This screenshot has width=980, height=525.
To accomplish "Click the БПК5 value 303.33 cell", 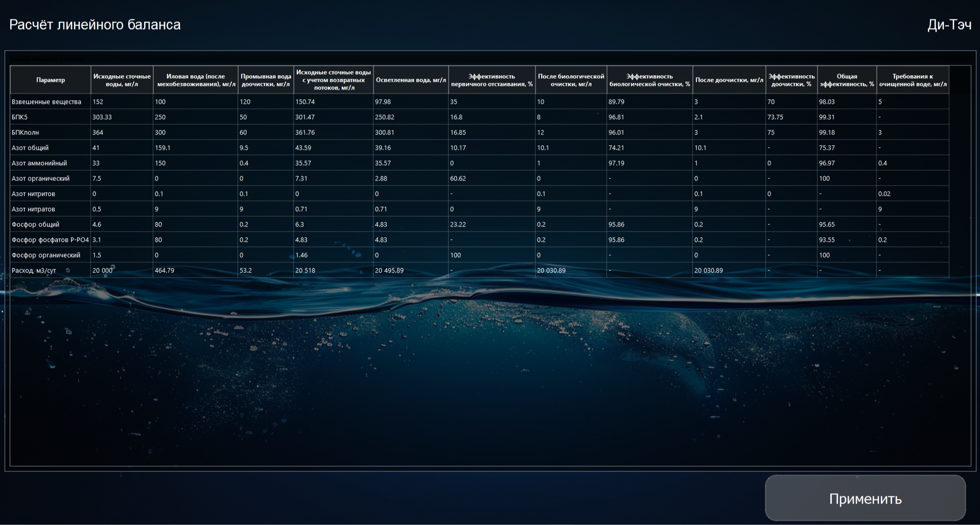I will tap(102, 117).
